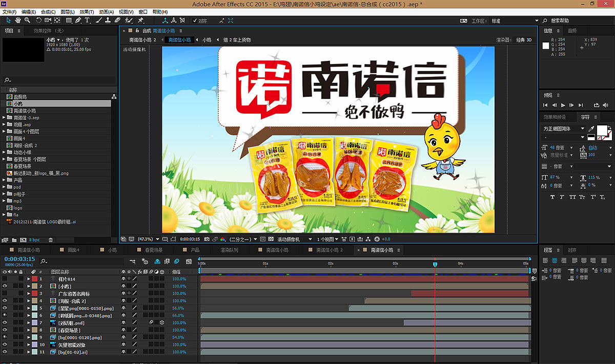Select the Zoom magnifier tool
This screenshot has width=615, height=364.
tap(27, 20)
